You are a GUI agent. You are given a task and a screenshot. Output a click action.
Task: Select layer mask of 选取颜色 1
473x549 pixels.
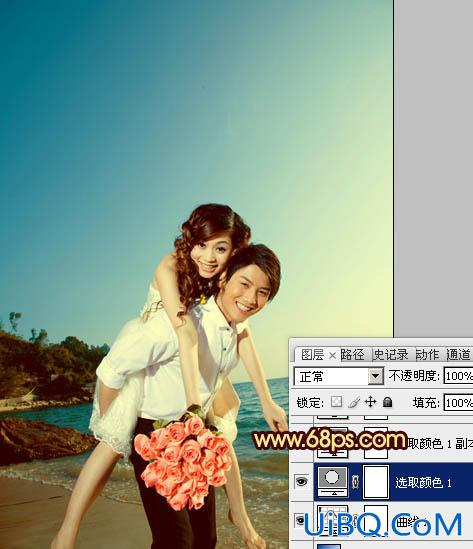click(376, 481)
